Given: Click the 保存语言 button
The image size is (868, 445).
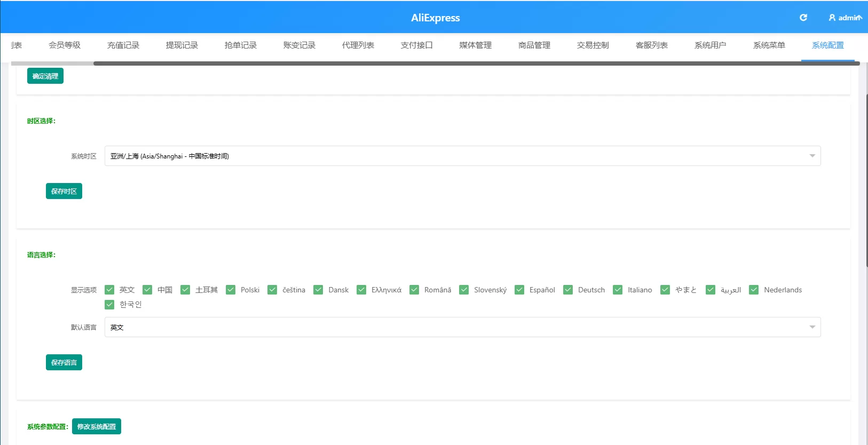Looking at the screenshot, I should pos(64,362).
